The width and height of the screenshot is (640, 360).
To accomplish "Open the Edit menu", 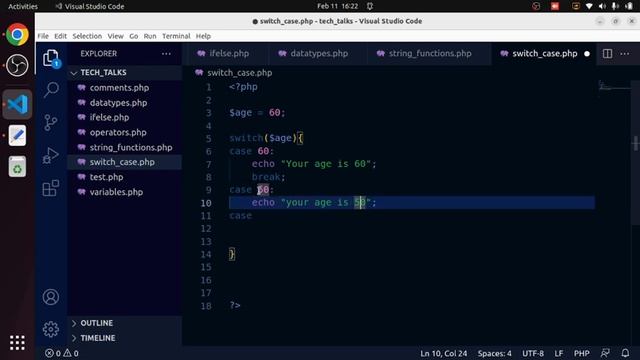I will pos(60,36).
